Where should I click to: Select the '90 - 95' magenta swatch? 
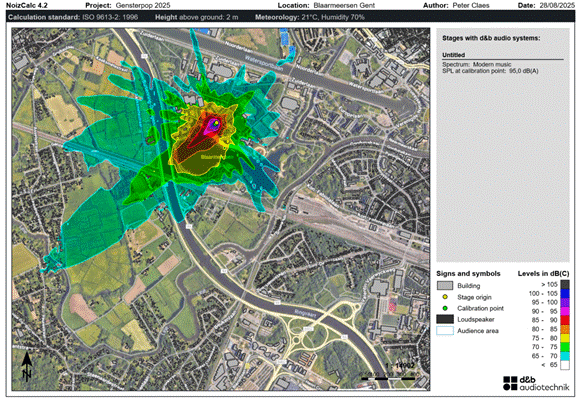[x=565, y=311]
